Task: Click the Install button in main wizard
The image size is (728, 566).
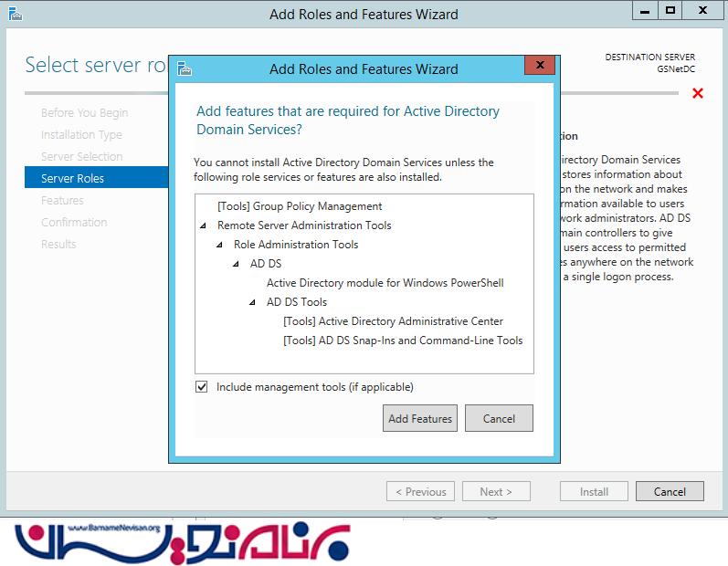Action: pos(594,491)
